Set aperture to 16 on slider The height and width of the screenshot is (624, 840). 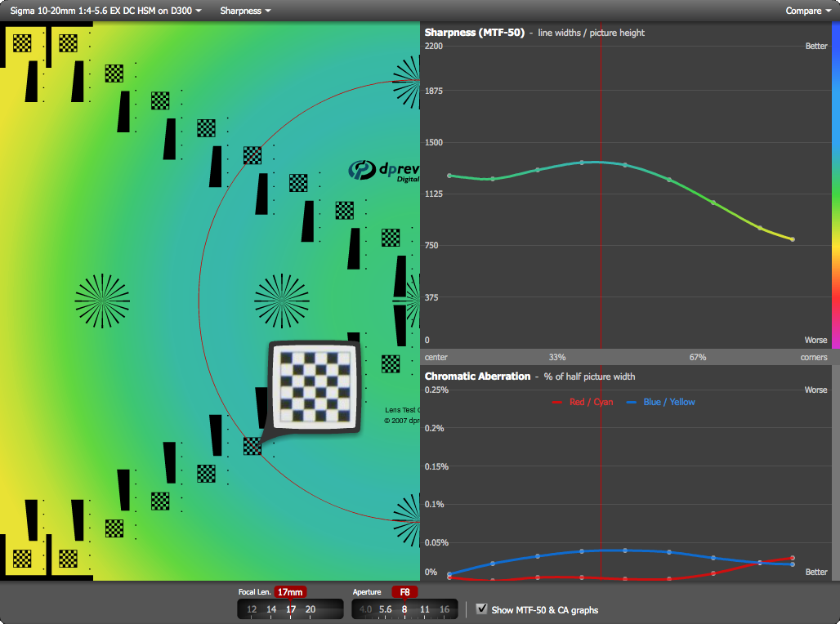(445, 609)
